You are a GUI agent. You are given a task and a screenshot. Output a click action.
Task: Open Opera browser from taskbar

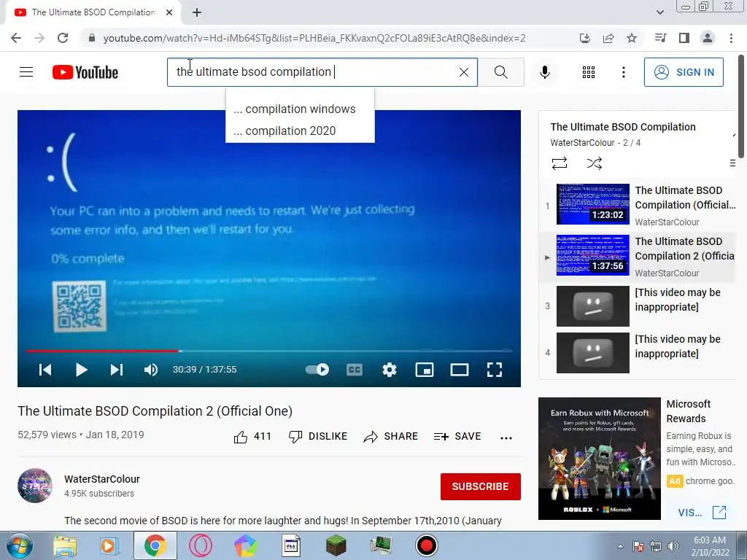201,545
